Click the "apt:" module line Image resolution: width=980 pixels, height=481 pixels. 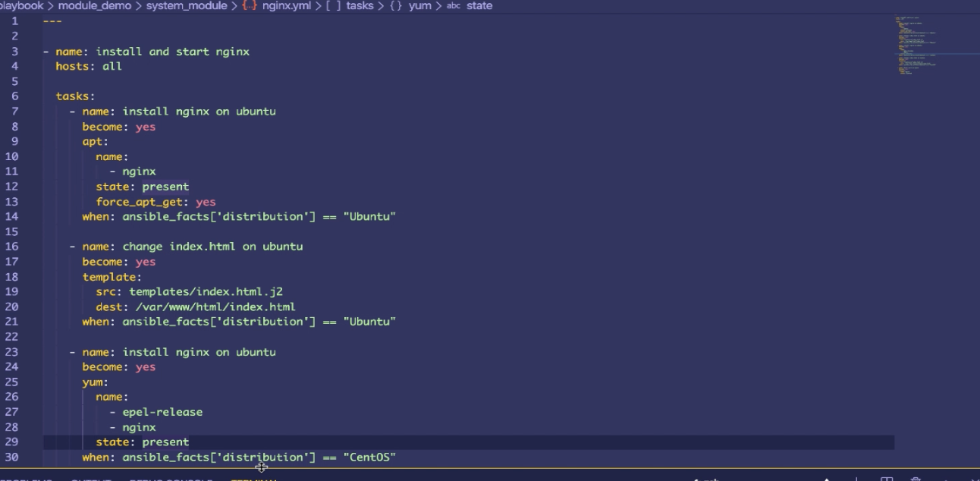click(x=96, y=142)
